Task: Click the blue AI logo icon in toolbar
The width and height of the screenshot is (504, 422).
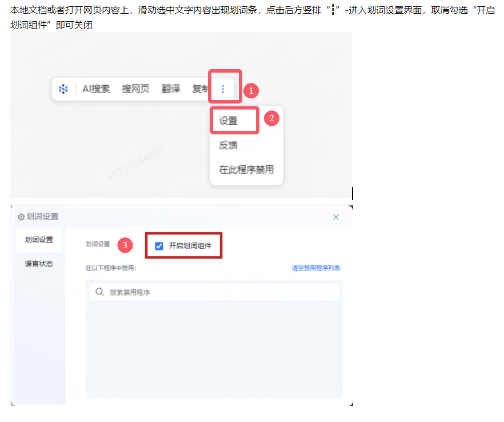Action: pyautogui.click(x=63, y=89)
